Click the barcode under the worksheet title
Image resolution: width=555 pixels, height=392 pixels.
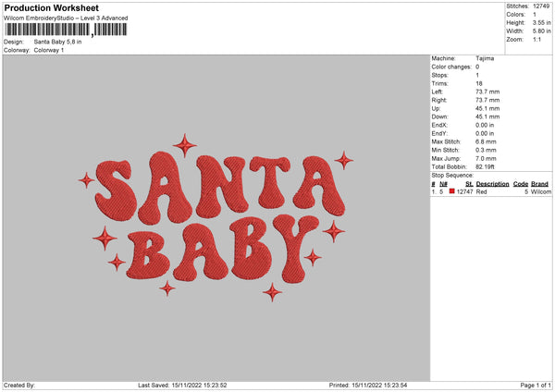tap(66, 30)
